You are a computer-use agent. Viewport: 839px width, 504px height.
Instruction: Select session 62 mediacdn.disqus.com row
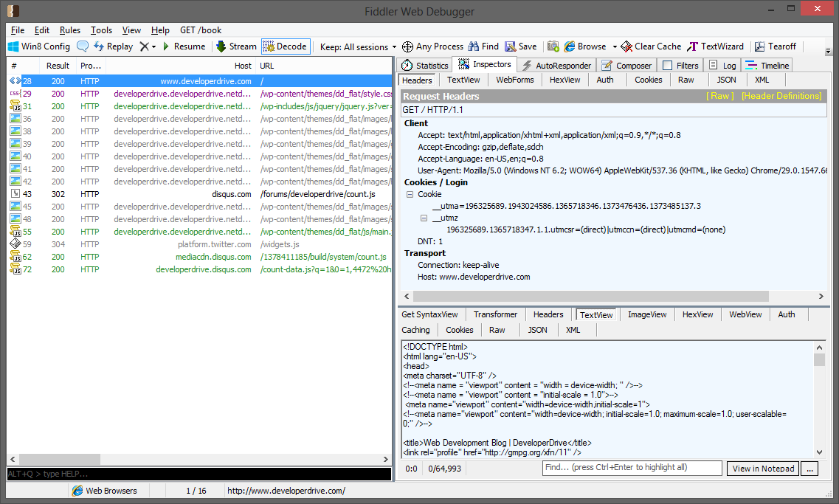click(199, 257)
